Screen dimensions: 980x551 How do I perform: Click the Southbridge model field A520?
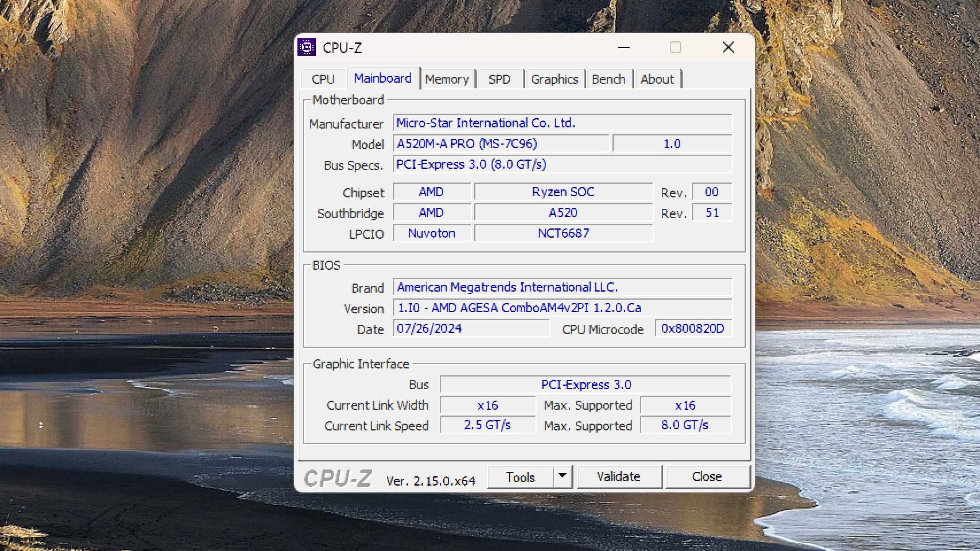(x=563, y=212)
